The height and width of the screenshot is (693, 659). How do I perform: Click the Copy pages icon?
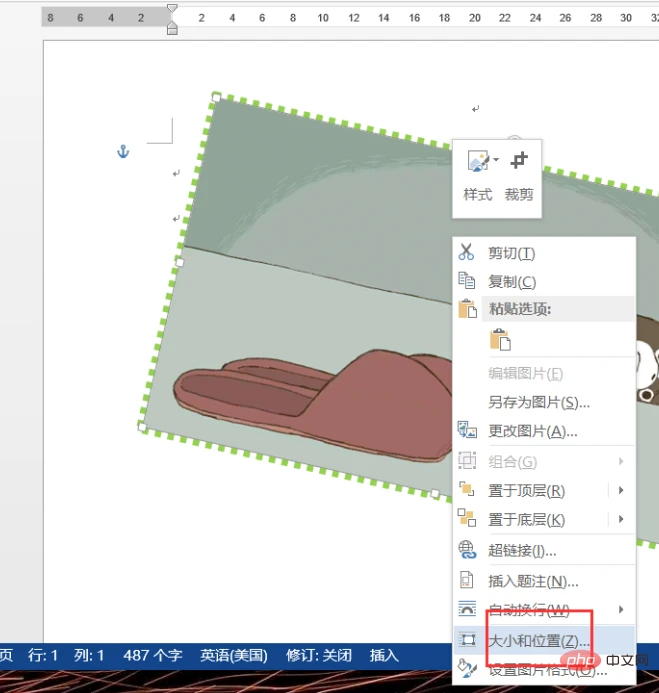point(467,281)
